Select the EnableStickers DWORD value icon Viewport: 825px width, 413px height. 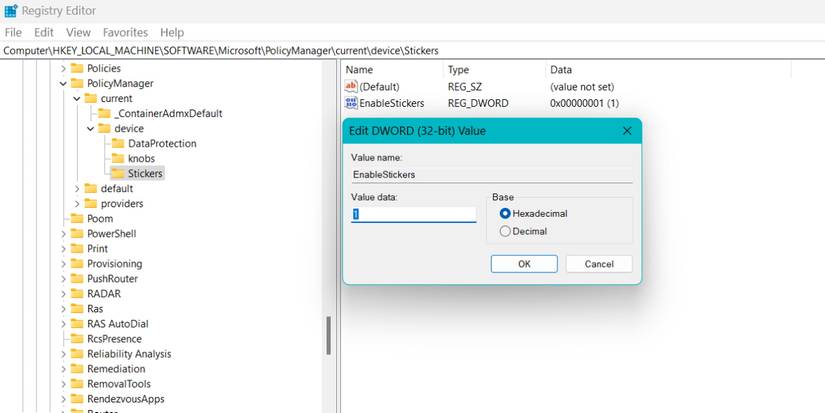pos(350,103)
